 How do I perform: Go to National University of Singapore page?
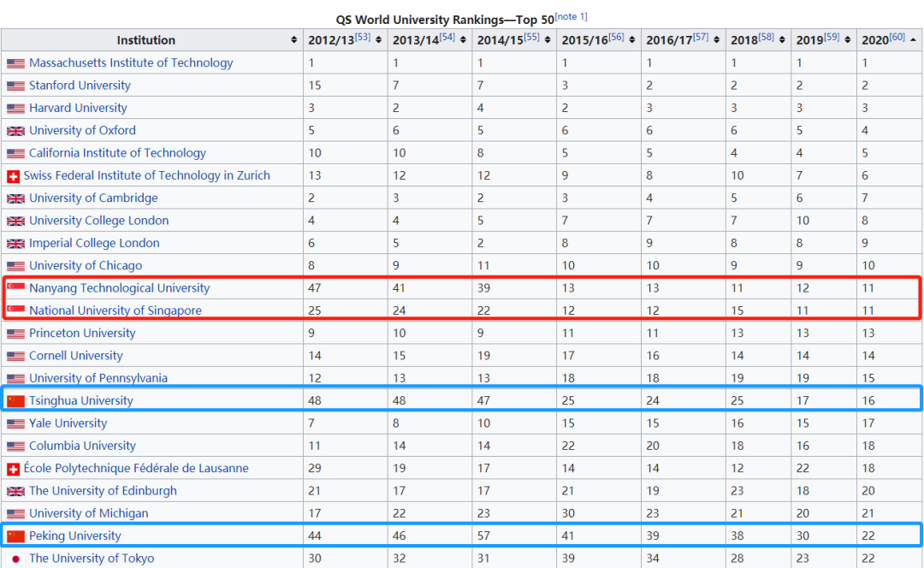tap(115, 311)
